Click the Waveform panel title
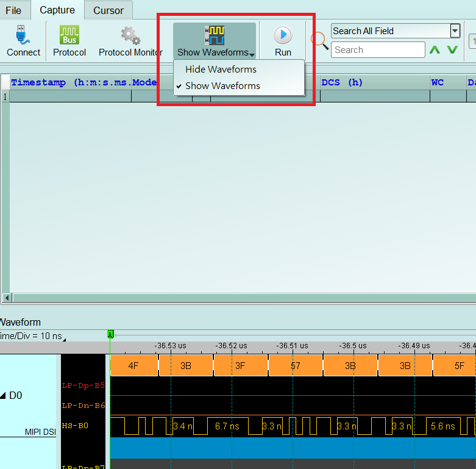This screenshot has height=469, width=476. tap(20, 322)
